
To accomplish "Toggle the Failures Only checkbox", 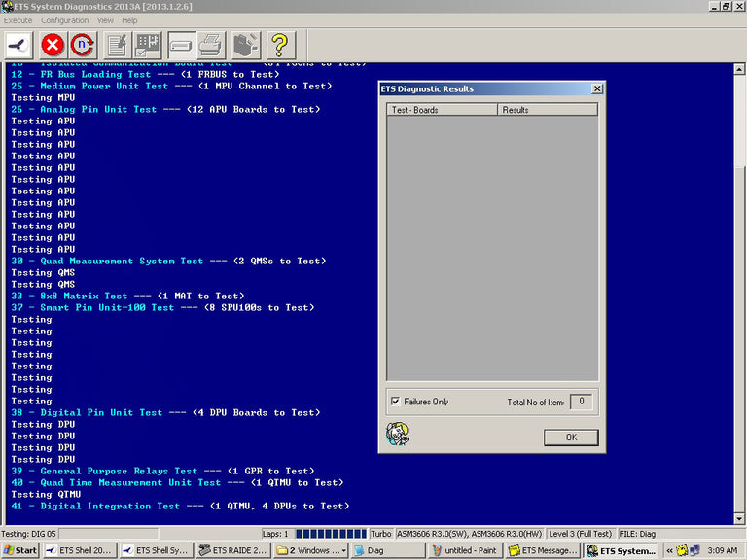I will pos(396,401).
